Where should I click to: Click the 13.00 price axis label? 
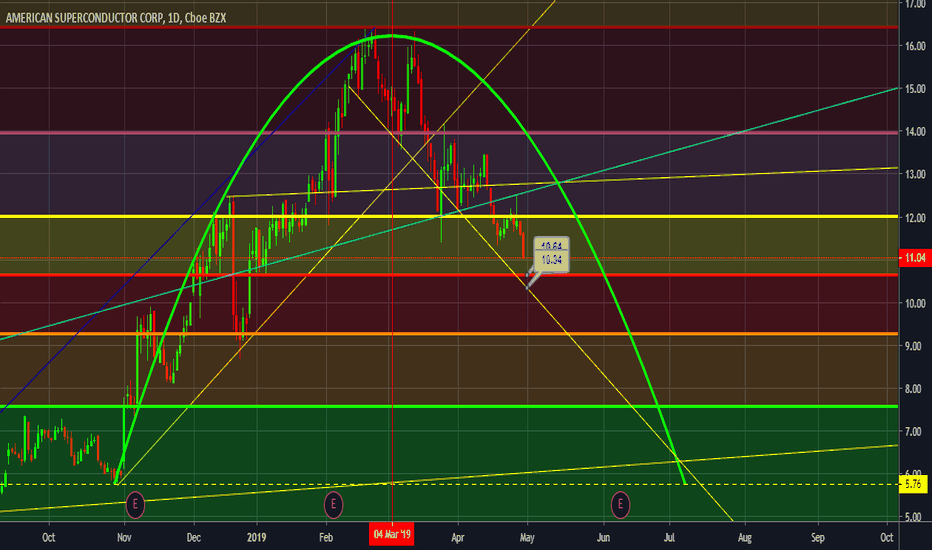tap(915, 174)
